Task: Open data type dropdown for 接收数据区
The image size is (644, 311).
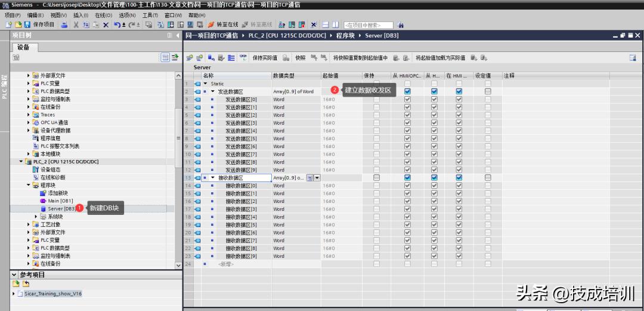Action: (317, 178)
